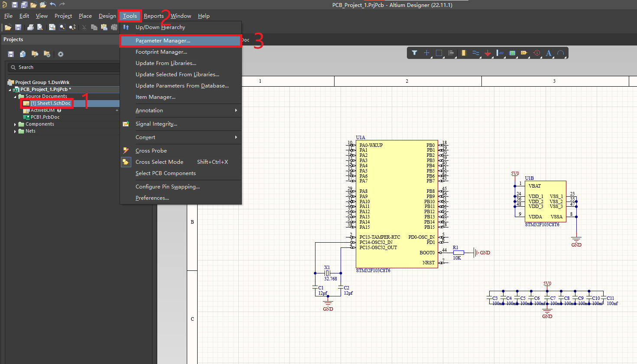Open the View menu
This screenshot has width=637, height=364.
tap(42, 16)
